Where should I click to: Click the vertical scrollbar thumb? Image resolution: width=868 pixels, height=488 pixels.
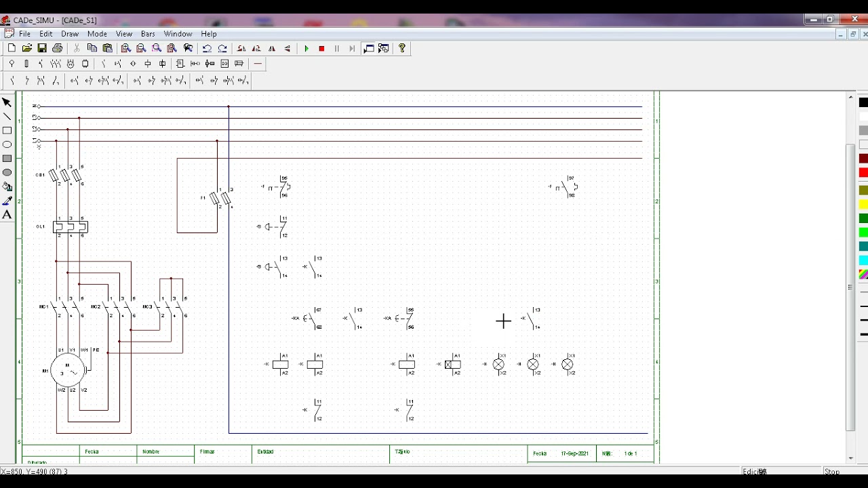pos(851,287)
